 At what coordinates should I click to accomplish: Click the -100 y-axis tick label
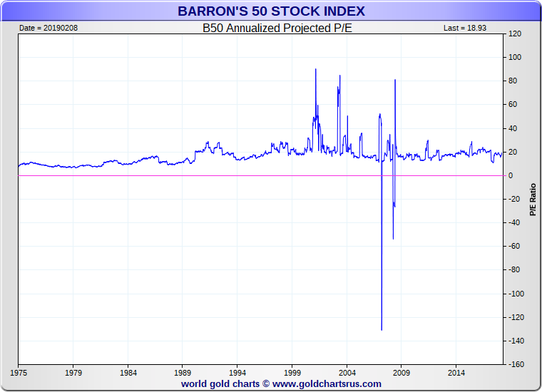pyautogui.click(x=516, y=294)
